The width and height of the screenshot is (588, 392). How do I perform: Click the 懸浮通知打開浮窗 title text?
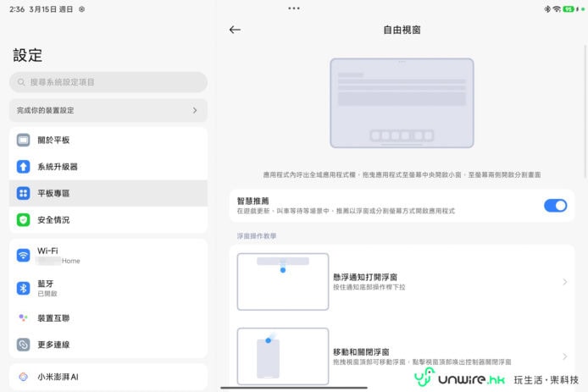365,277
